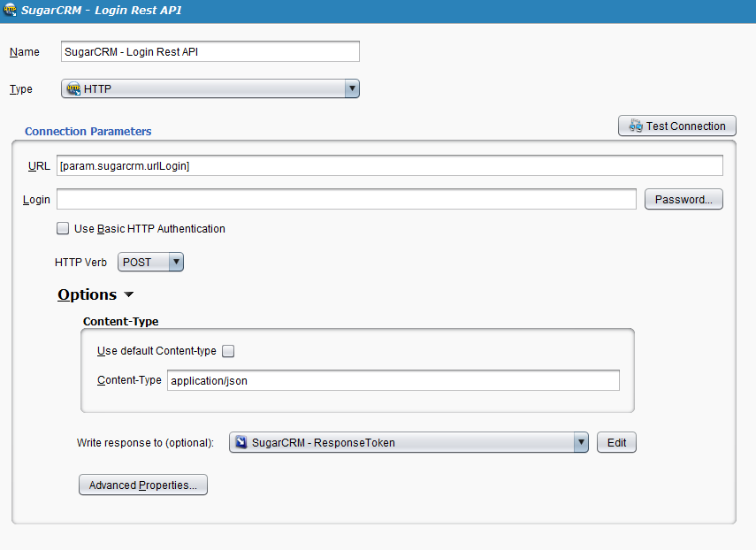
Task: Select the Connection Parameters heading
Action: point(88,131)
